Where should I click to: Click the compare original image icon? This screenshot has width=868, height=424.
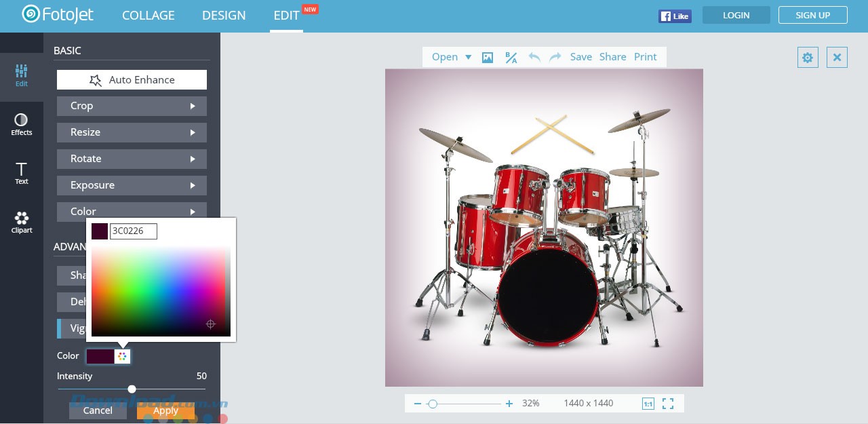(511, 58)
